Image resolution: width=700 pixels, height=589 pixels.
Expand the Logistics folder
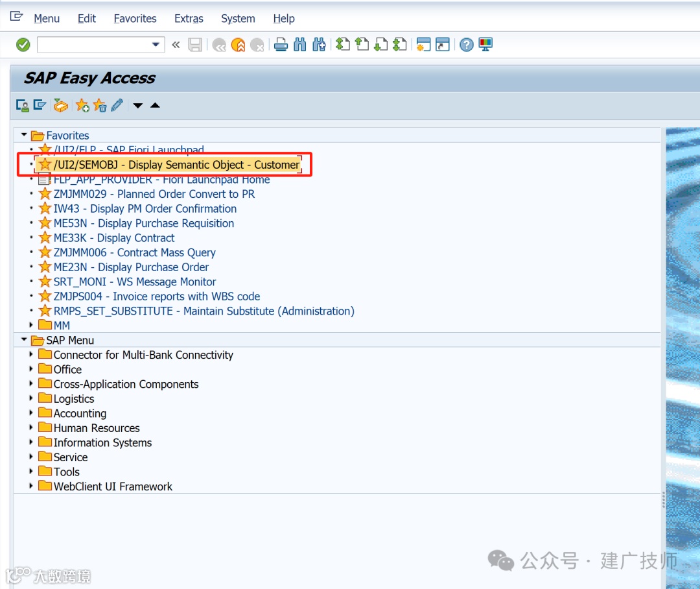coord(31,398)
